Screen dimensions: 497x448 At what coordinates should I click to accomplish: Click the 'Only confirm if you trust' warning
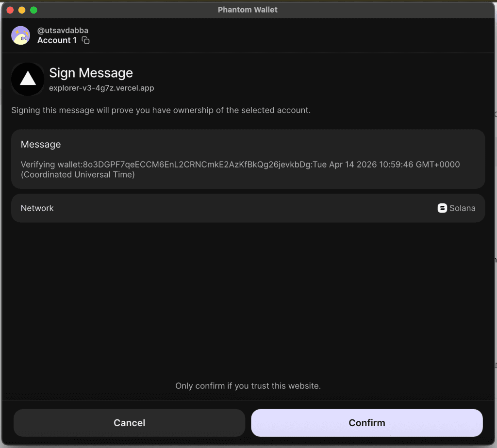(x=248, y=386)
